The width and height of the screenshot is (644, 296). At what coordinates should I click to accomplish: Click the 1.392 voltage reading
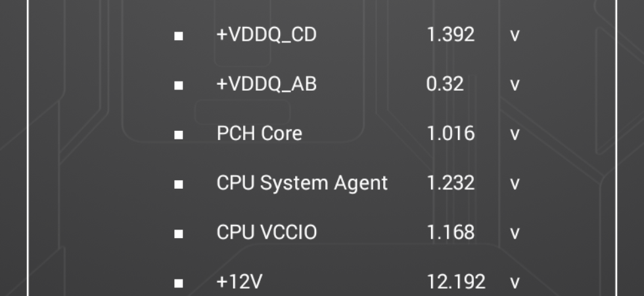451,34
